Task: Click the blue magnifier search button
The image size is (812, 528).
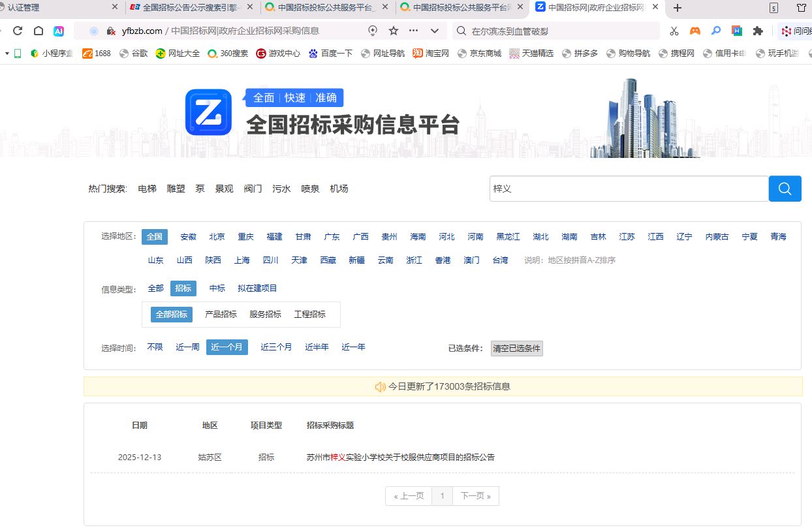Action: coord(785,189)
